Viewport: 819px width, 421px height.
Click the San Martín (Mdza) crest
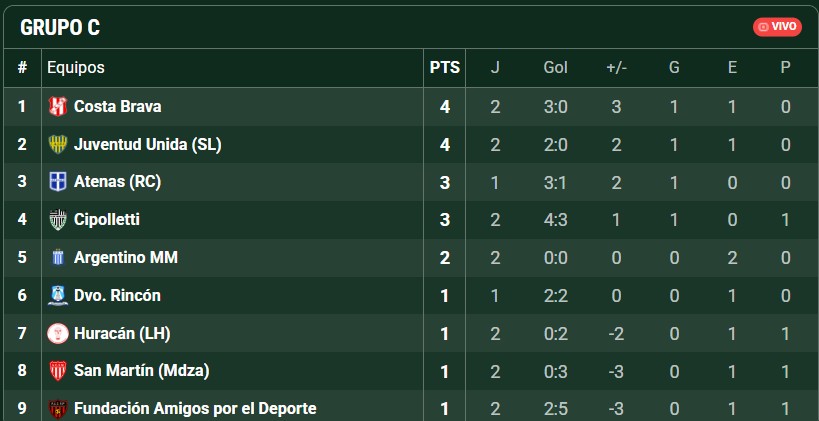tap(57, 371)
